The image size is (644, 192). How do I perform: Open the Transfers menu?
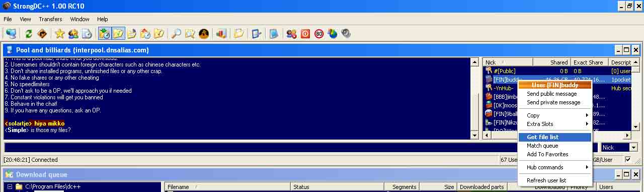click(50, 19)
